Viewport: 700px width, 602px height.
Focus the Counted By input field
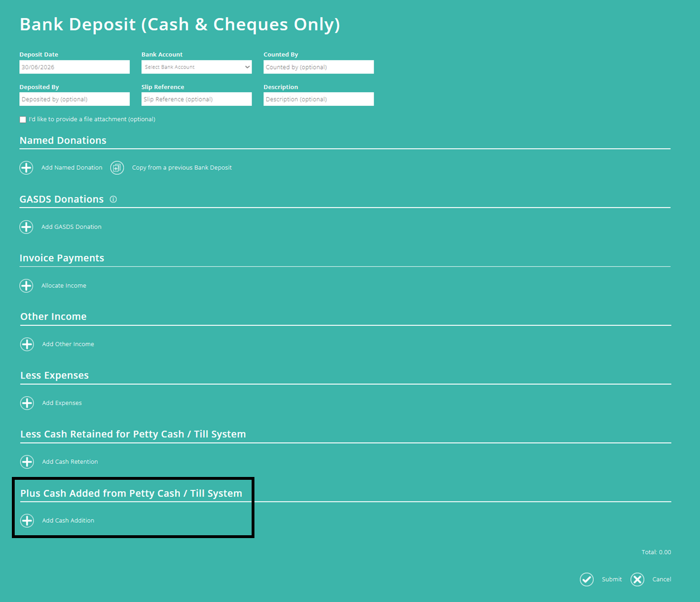[319, 67]
